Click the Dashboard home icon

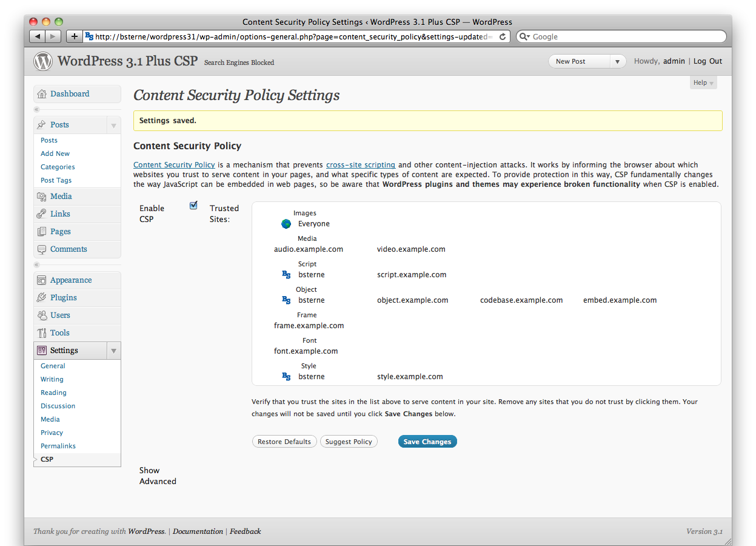[41, 94]
